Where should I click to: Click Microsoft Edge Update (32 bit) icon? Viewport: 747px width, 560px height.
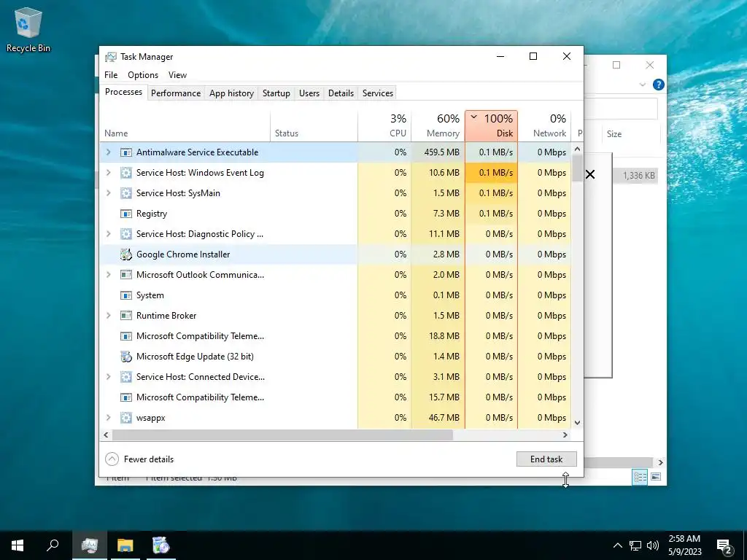click(x=125, y=357)
